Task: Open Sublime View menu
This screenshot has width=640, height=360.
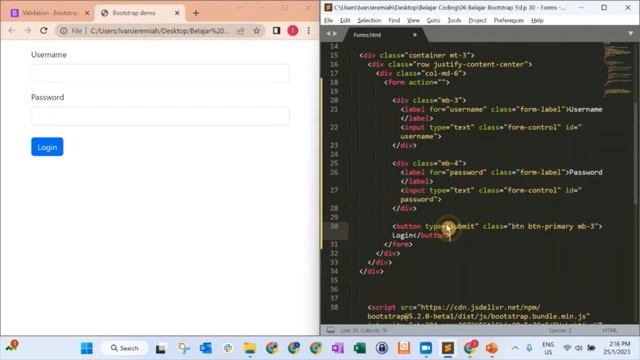Action: pos(413,20)
